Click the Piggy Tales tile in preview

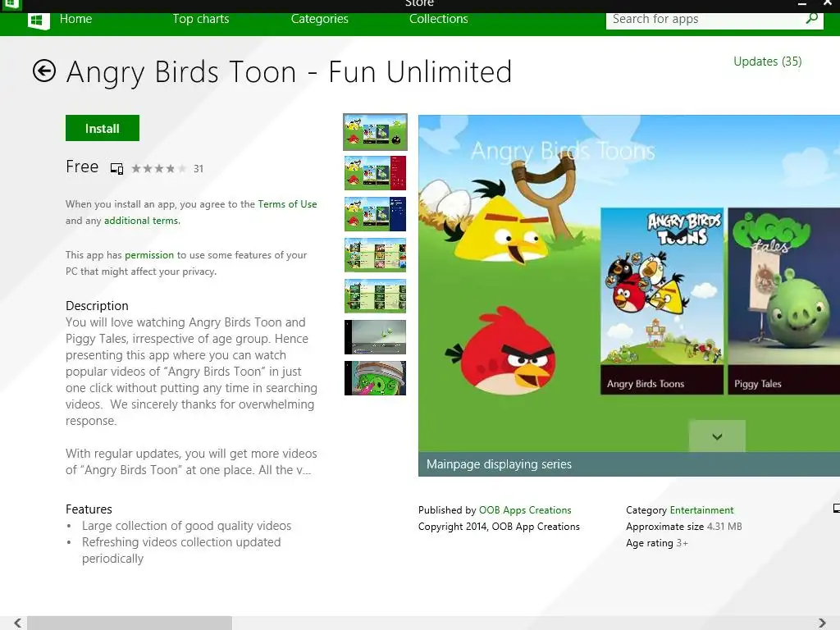783,301
